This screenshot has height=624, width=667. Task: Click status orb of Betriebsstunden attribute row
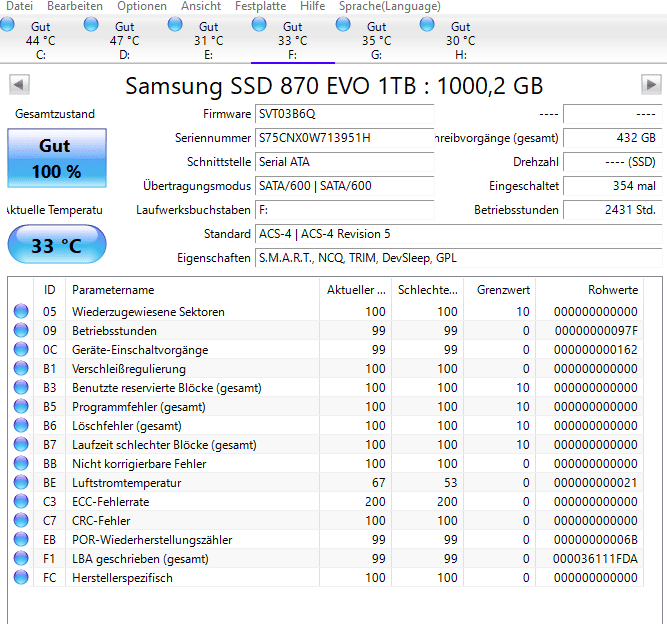pyautogui.click(x=21, y=331)
